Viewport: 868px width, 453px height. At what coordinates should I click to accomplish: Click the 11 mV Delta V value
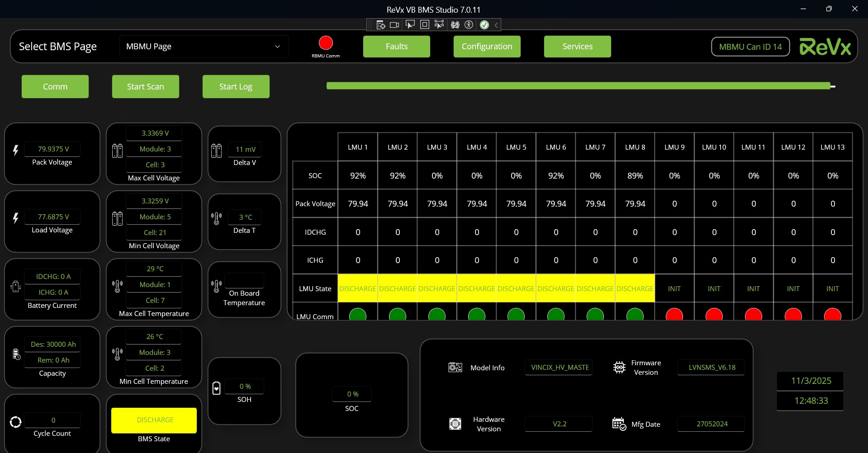(245, 149)
